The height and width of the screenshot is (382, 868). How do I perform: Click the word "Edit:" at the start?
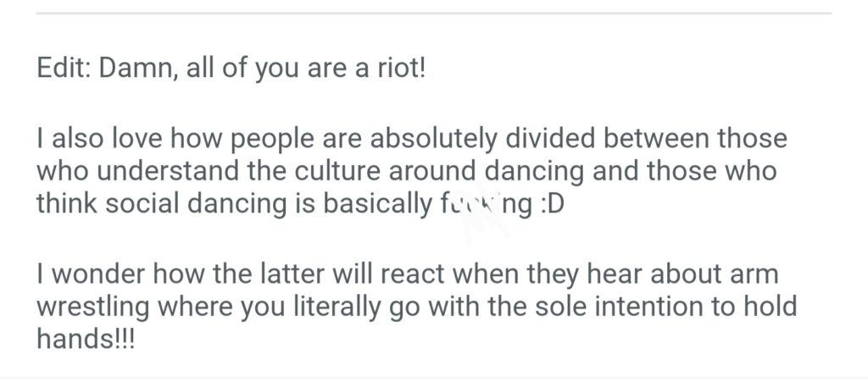coord(64,68)
